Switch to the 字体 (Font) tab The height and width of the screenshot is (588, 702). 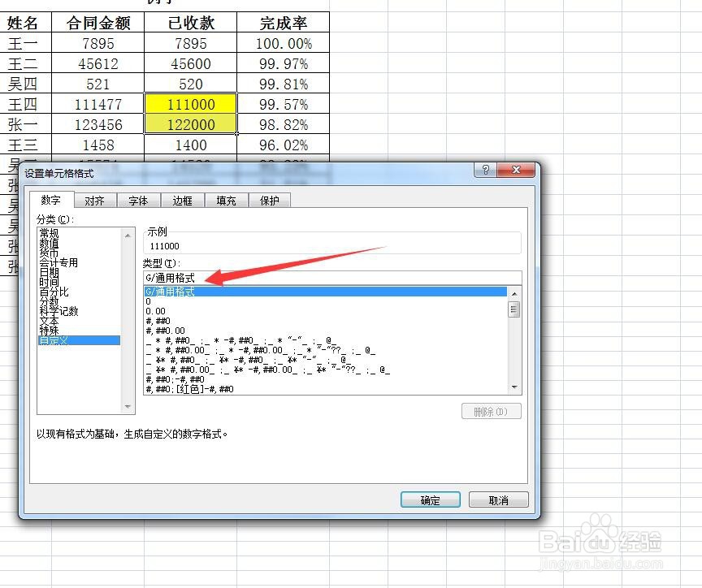[138, 201]
